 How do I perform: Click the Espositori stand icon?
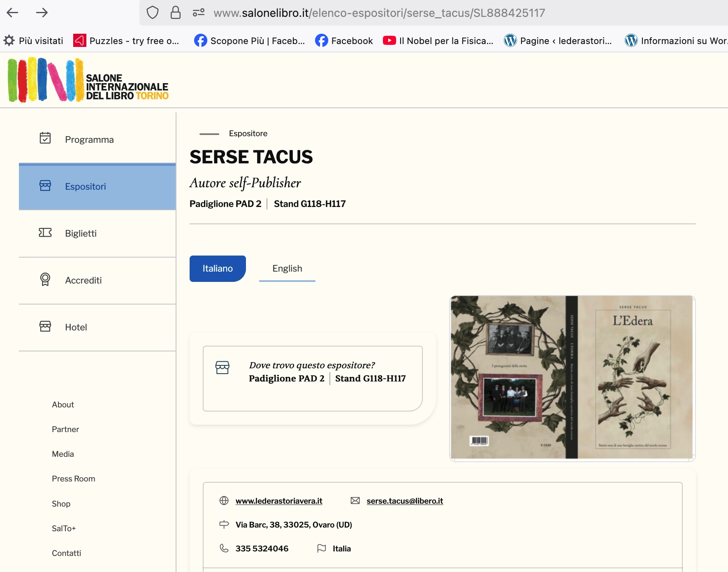click(45, 186)
